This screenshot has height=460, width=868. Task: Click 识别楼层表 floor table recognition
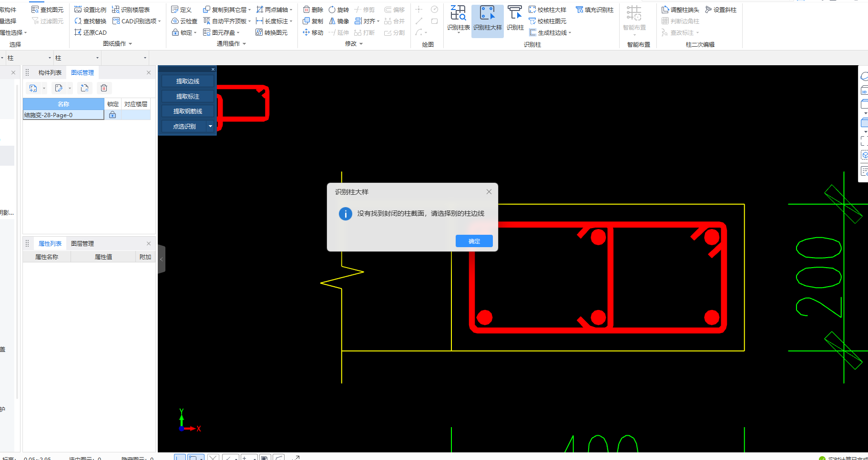(x=131, y=10)
